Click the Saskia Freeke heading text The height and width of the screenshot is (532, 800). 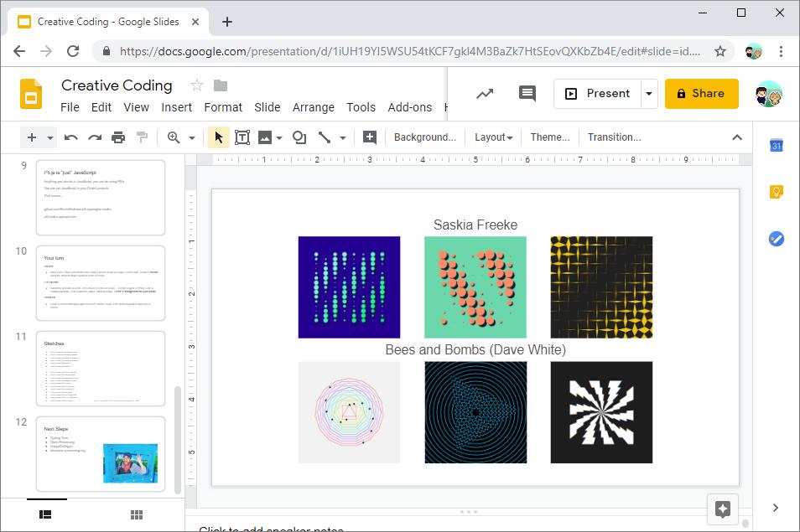(475, 225)
